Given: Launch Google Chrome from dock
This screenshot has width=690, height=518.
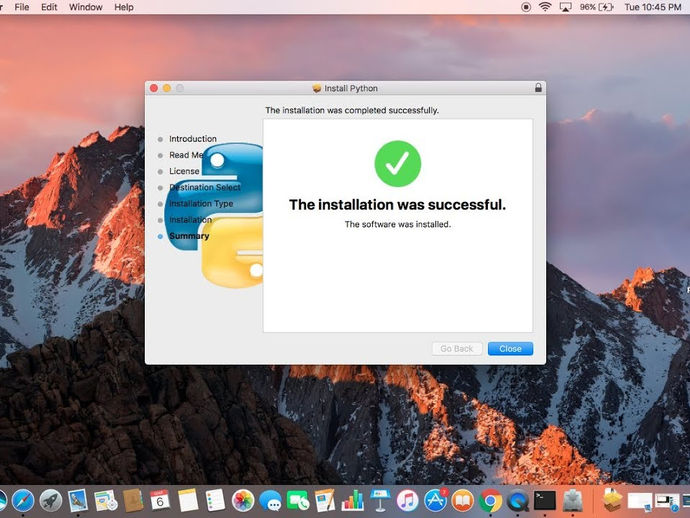Looking at the screenshot, I should (490, 500).
